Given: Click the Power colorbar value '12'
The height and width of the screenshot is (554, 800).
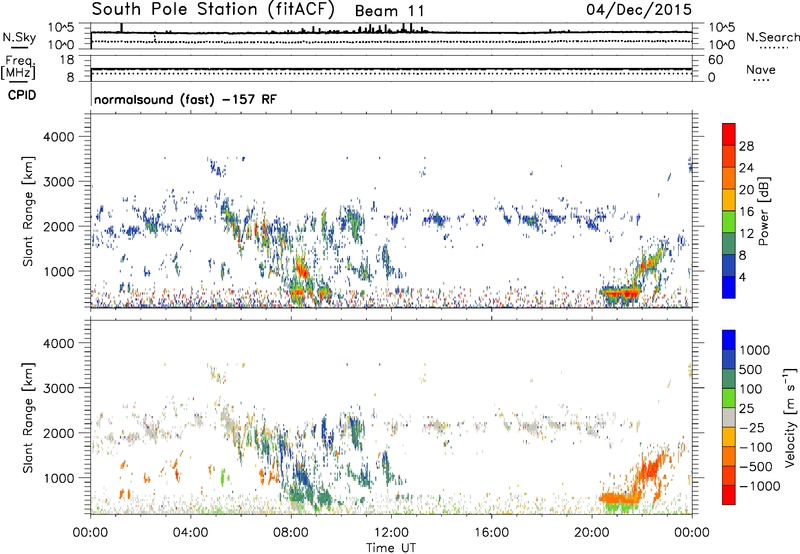Looking at the screenshot, I should [x=746, y=233].
